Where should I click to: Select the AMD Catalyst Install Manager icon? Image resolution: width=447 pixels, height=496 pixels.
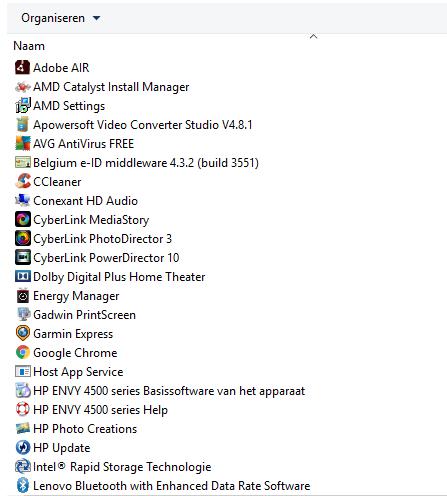point(22,87)
